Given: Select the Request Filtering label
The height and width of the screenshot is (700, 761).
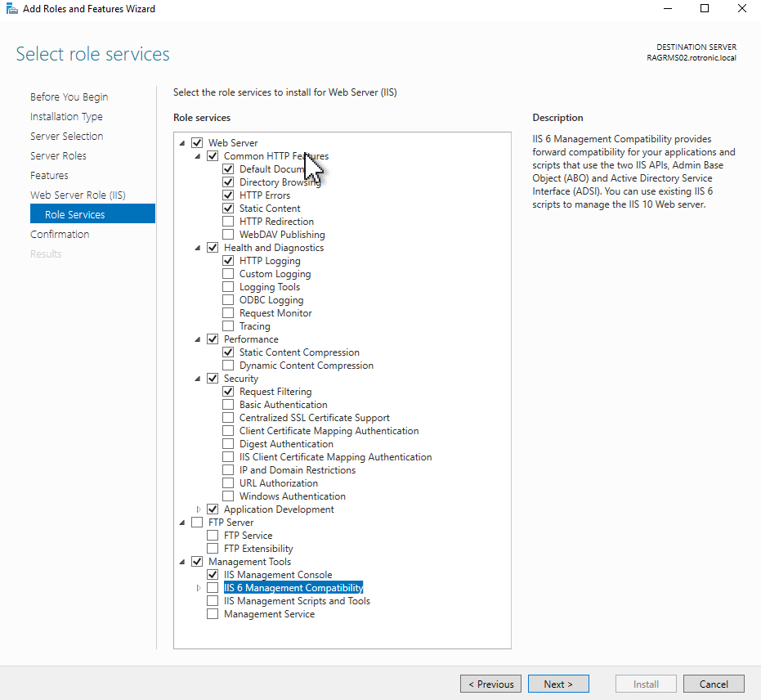Looking at the screenshot, I should (x=275, y=392).
